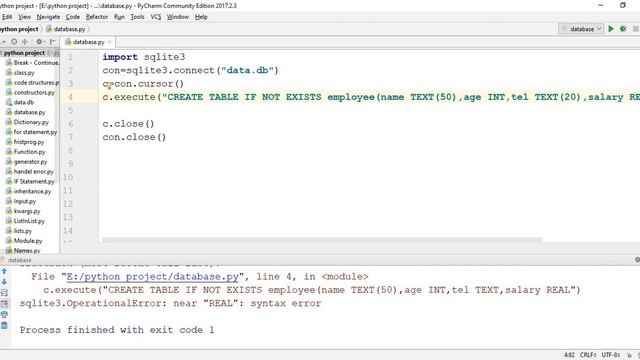Open constructors.py in project tree

click(30, 92)
